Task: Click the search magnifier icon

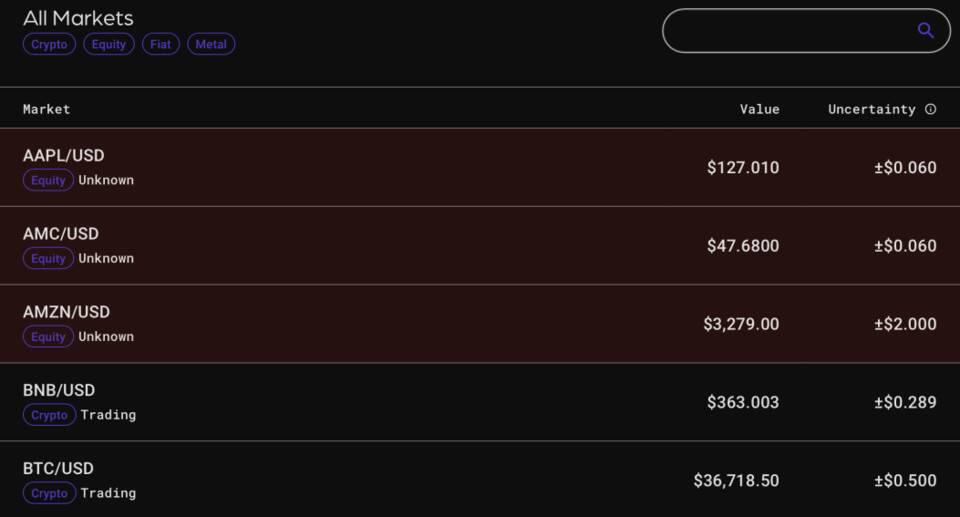Action: tap(925, 31)
